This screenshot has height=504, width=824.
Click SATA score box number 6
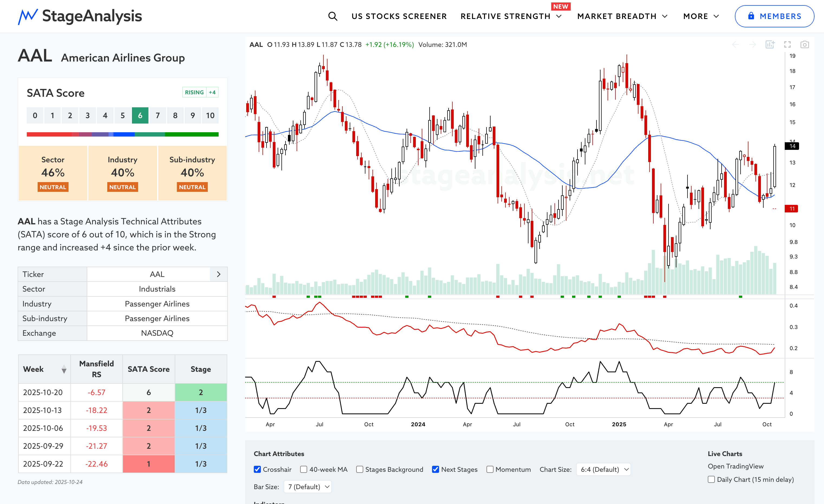[140, 115]
